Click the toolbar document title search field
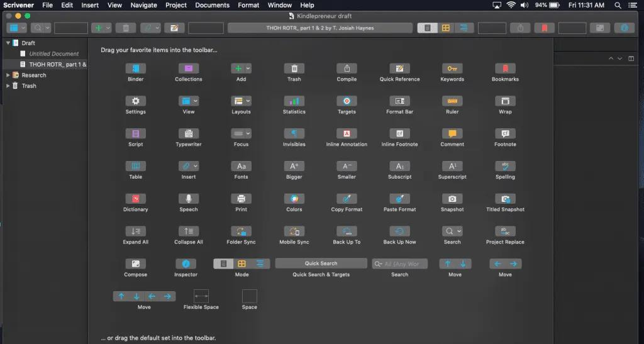Viewport: 644px width, 344px height. 320,28
